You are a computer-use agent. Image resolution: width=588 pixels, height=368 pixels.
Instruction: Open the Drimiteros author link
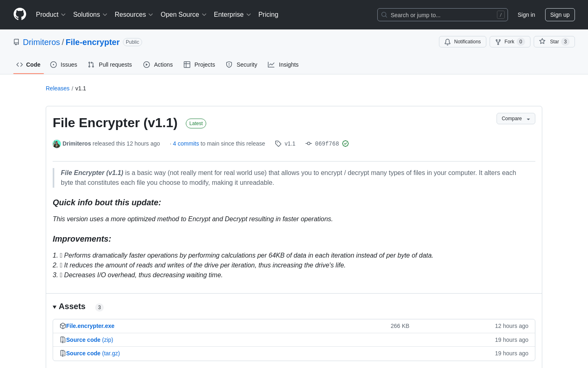[x=77, y=144]
